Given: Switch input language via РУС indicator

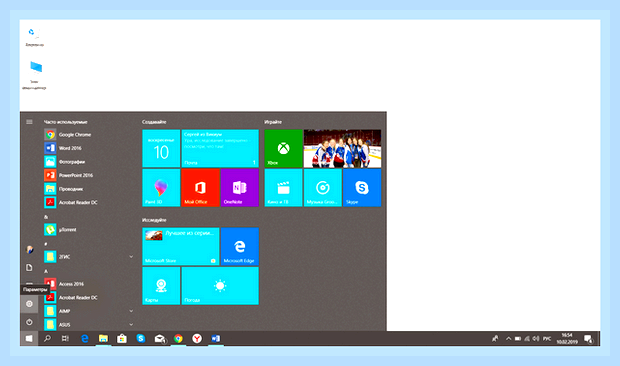Looking at the screenshot, I should pyautogui.click(x=547, y=339).
